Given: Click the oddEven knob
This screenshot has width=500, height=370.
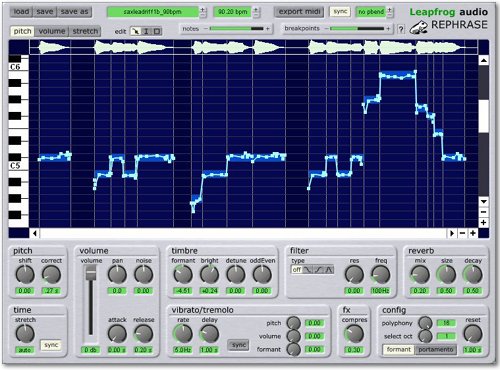Looking at the screenshot, I should (x=262, y=275).
